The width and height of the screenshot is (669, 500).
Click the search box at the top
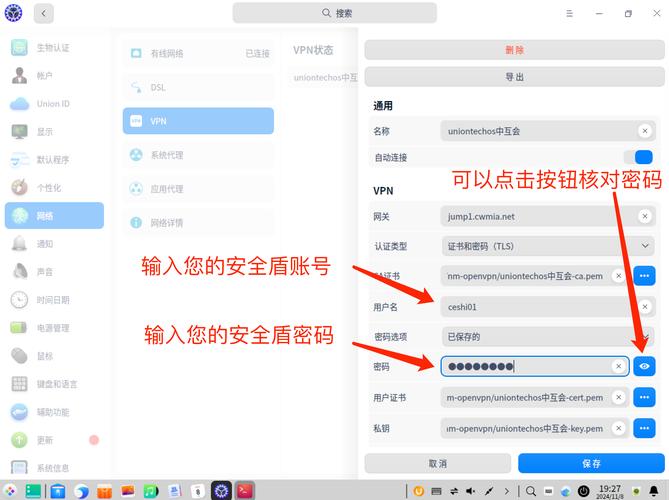tap(335, 13)
